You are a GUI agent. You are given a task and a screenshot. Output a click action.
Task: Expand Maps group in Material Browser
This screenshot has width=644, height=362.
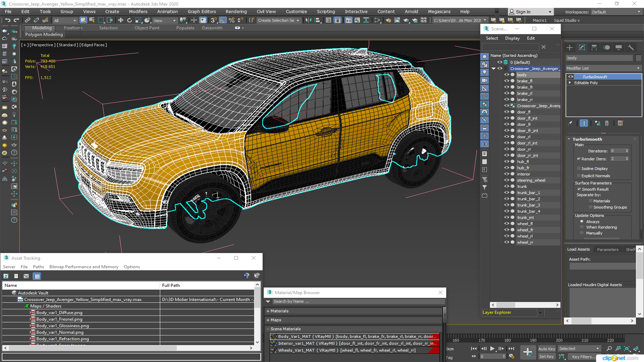pos(268,320)
